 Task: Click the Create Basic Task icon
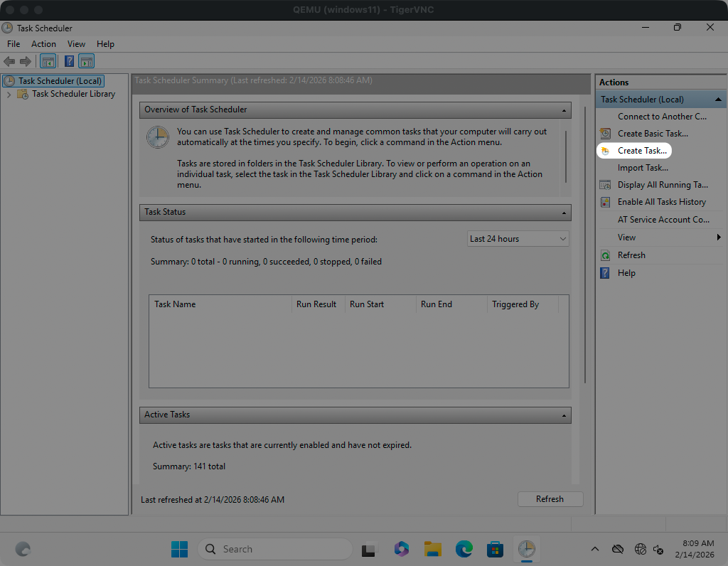[x=605, y=134]
